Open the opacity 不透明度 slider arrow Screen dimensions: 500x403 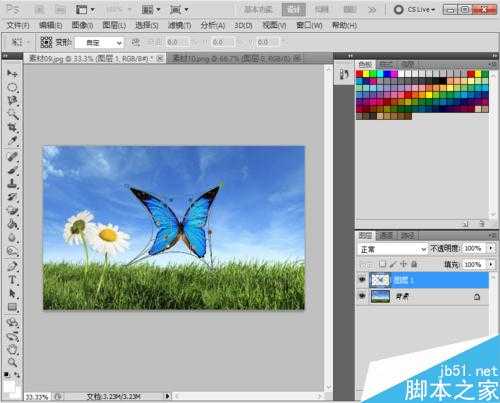[490, 248]
